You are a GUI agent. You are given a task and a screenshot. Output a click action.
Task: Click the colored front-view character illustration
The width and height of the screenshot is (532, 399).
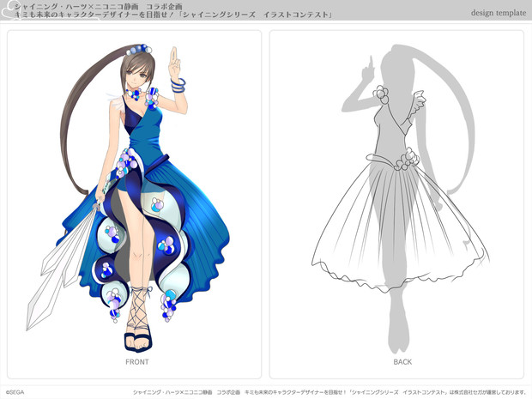pos(128,198)
